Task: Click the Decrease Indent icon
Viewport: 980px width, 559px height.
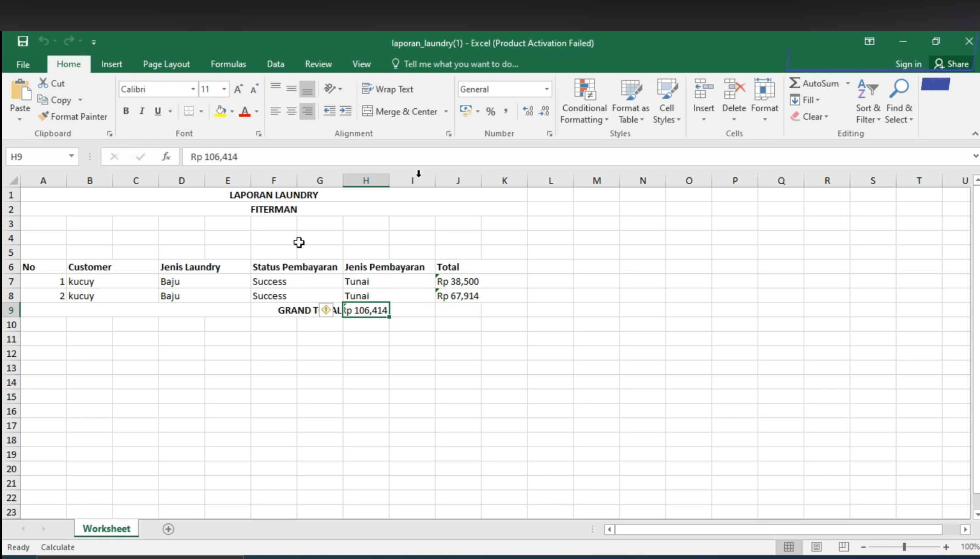Action: click(329, 111)
